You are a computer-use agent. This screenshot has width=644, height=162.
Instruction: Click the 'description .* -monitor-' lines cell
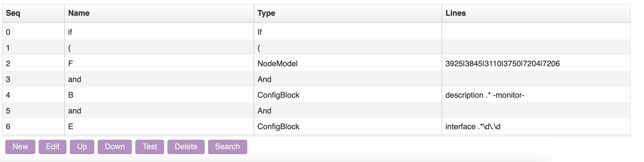(x=485, y=95)
